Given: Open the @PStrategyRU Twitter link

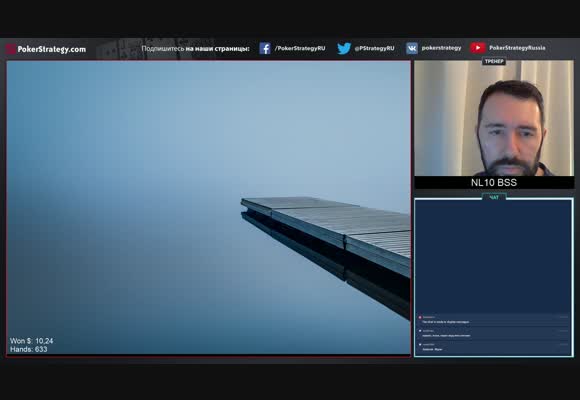Looking at the screenshot, I should (x=374, y=48).
